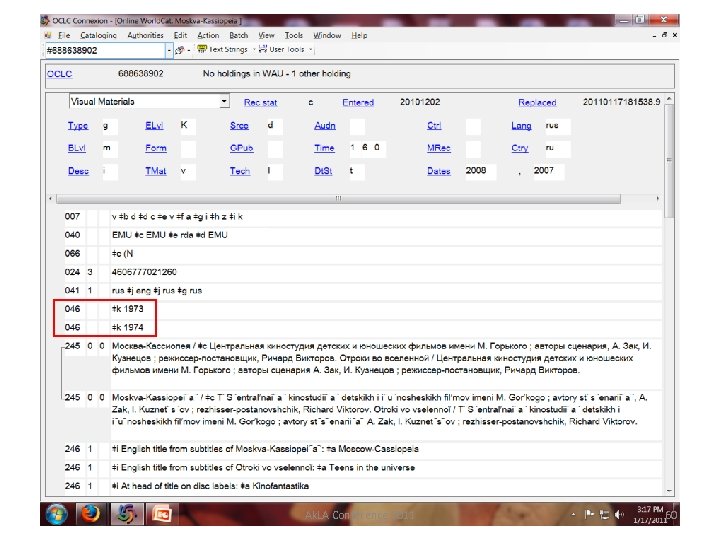Screen dimensions: 720x540
Task: Open the Window menu
Action: (327, 35)
